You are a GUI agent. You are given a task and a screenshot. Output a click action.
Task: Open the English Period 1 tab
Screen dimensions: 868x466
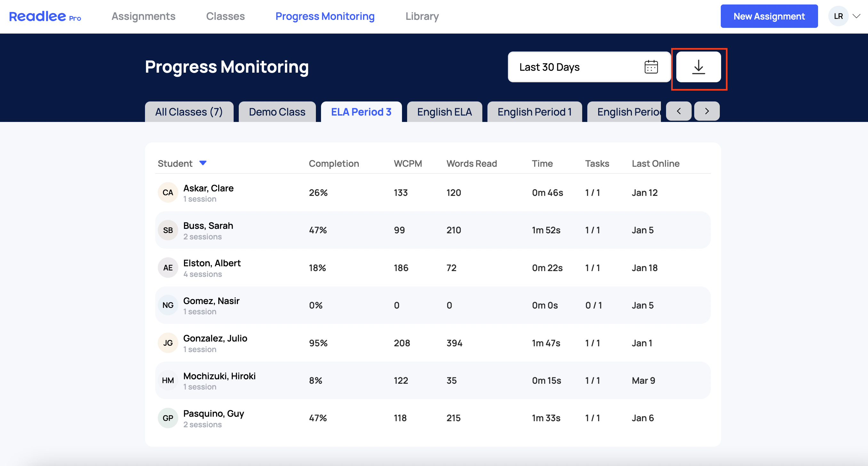click(534, 112)
